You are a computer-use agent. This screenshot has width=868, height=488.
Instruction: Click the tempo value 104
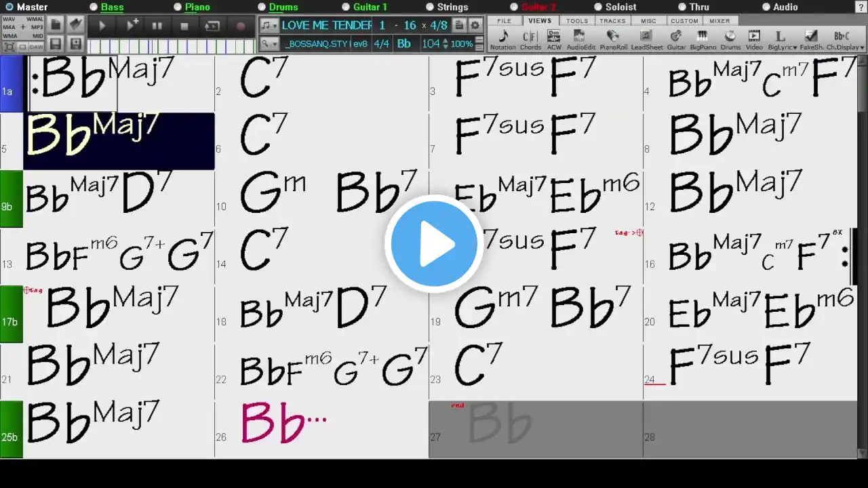click(431, 44)
